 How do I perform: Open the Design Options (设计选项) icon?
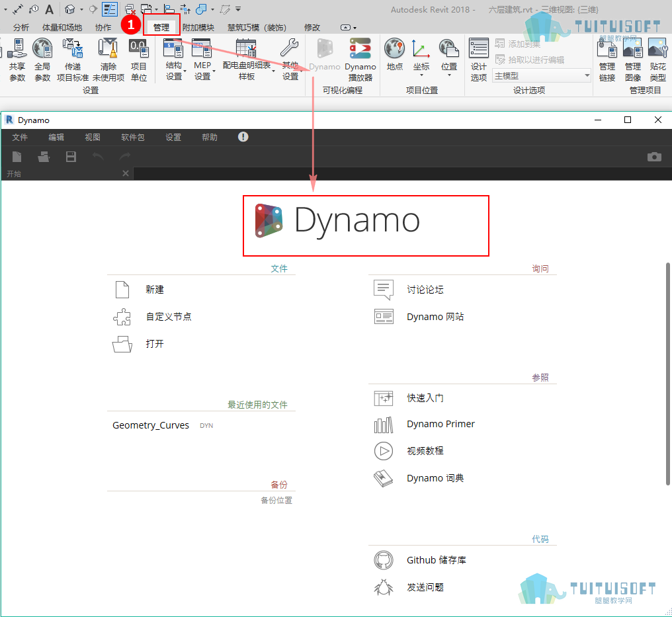tap(478, 48)
